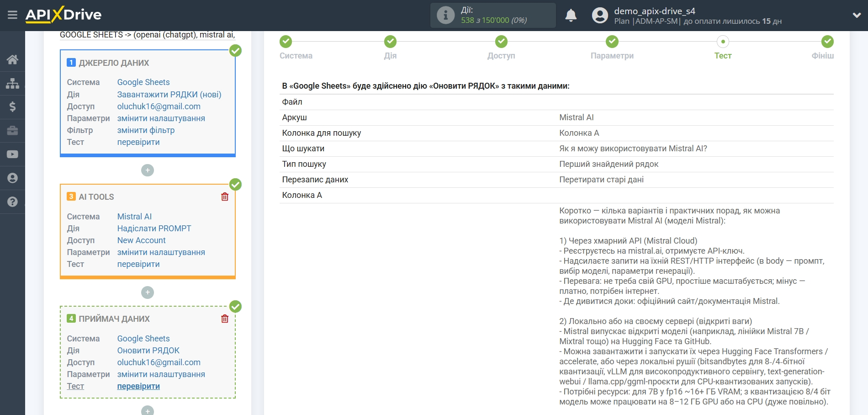The image size is (868, 415).
Task: Click the briefcase icon in sidebar
Action: (12, 131)
